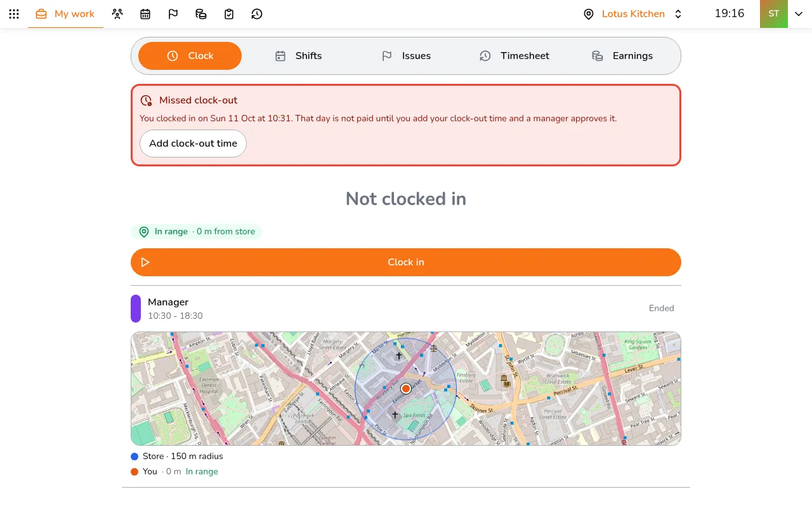
Task: Open the history clock icon in top bar
Action: point(257,14)
